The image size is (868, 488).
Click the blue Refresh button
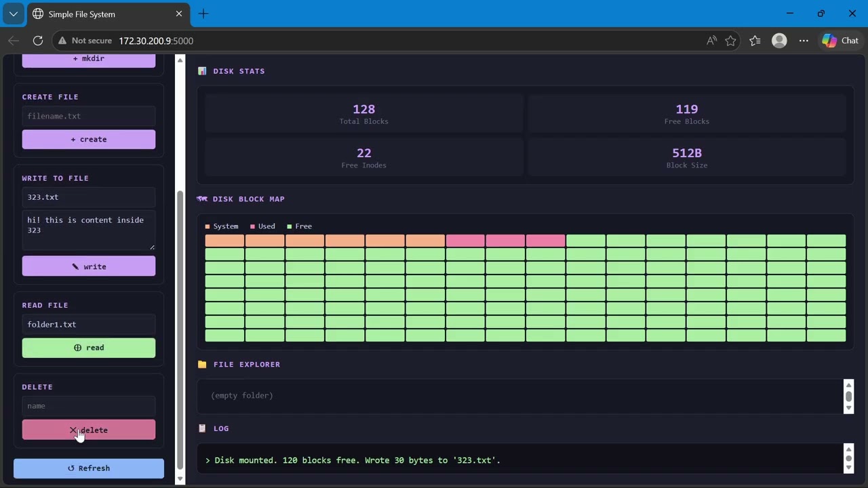click(x=89, y=468)
